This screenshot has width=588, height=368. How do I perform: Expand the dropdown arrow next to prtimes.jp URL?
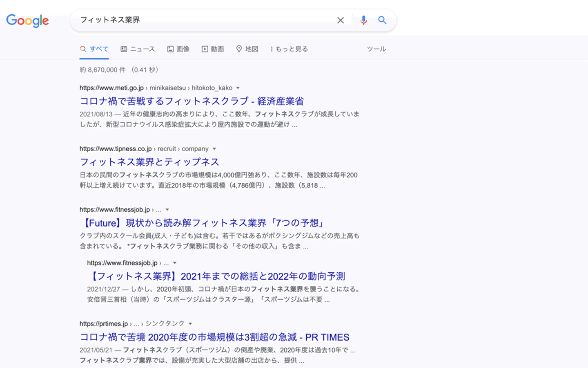tap(190, 324)
